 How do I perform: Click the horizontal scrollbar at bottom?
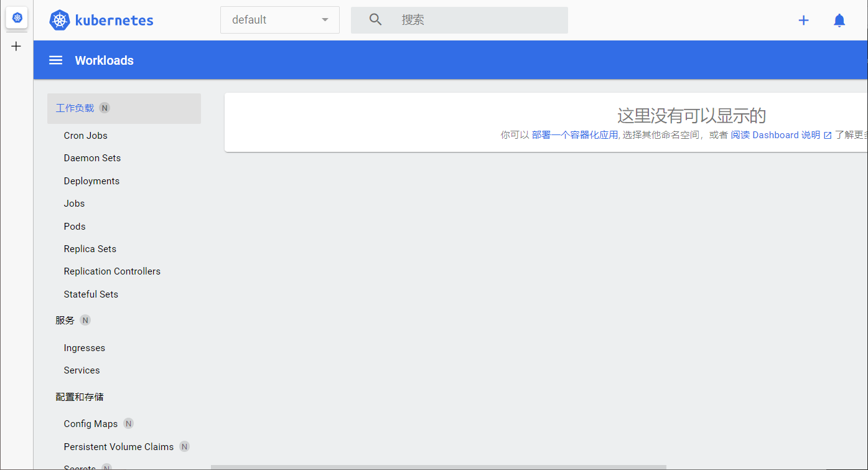(x=438, y=467)
